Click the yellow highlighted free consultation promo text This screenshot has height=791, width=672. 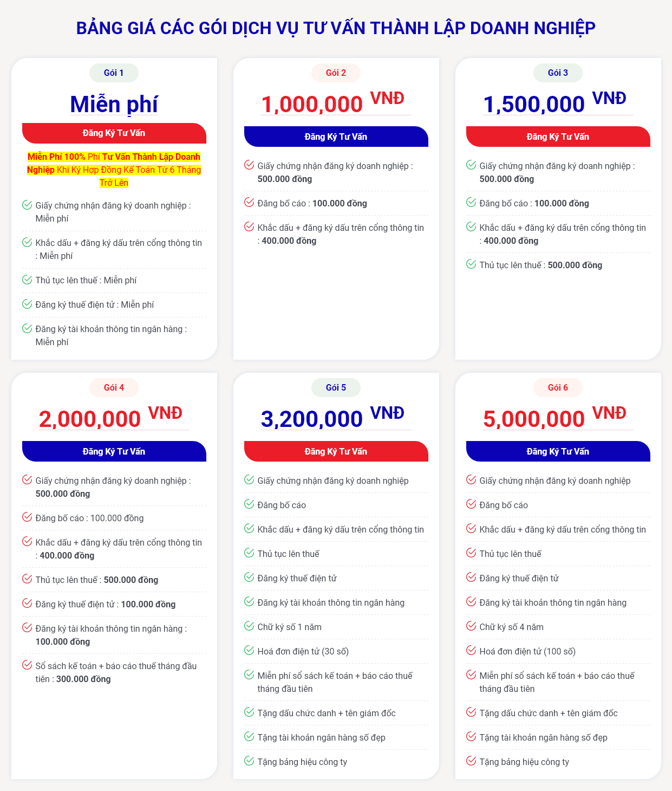[114, 168]
